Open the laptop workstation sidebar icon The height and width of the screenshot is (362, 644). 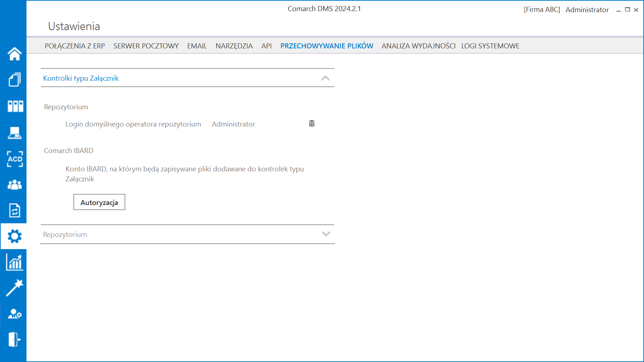[15, 133]
